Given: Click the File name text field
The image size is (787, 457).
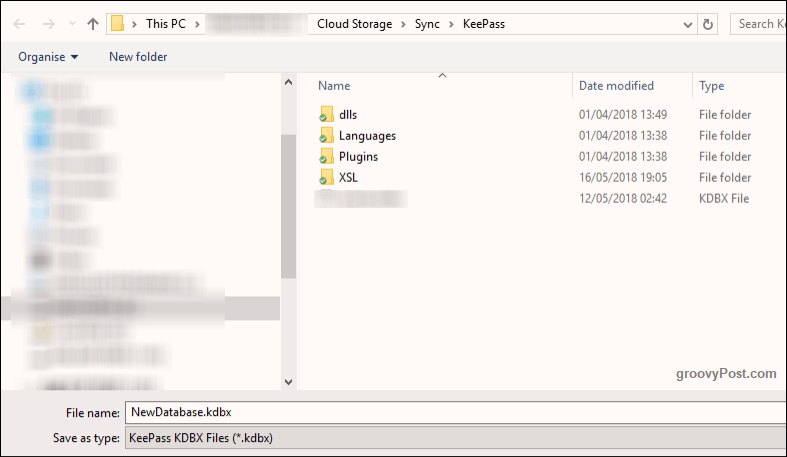Looking at the screenshot, I should pyautogui.click(x=456, y=412).
